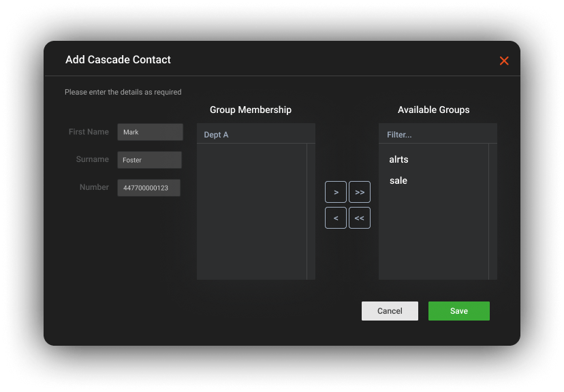Image resolution: width=564 pixels, height=392 pixels.
Task: Click the double left arrow move-all button
Action: 360,218
